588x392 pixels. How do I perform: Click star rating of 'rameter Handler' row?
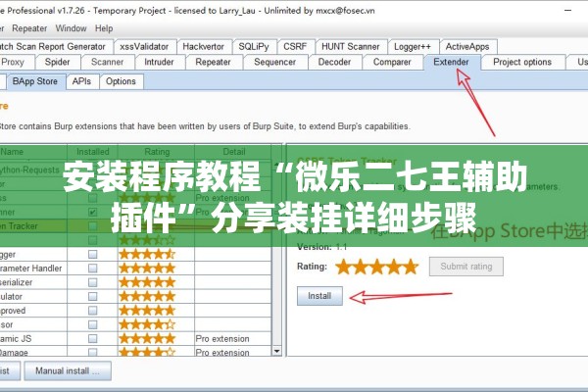pyautogui.click(x=147, y=269)
